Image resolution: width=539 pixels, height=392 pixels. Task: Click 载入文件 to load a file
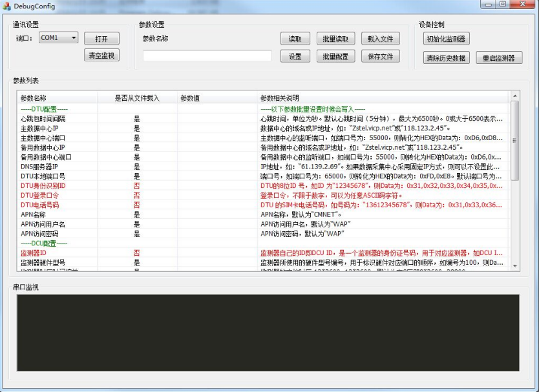coord(381,38)
